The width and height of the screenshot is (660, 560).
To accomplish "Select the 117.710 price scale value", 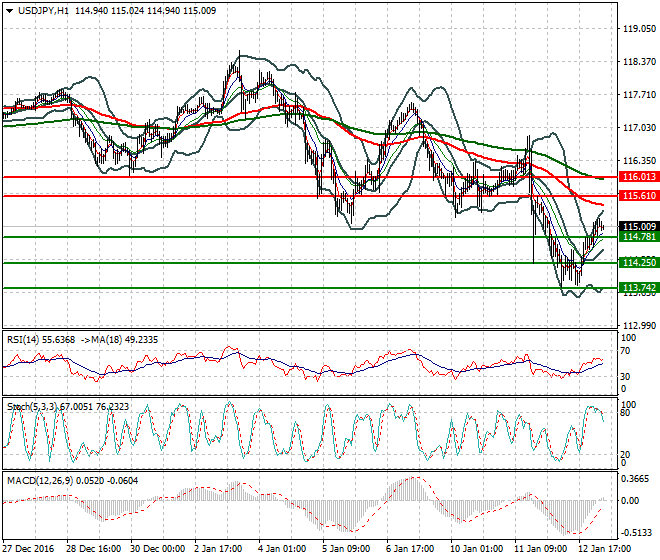I will pyautogui.click(x=639, y=95).
